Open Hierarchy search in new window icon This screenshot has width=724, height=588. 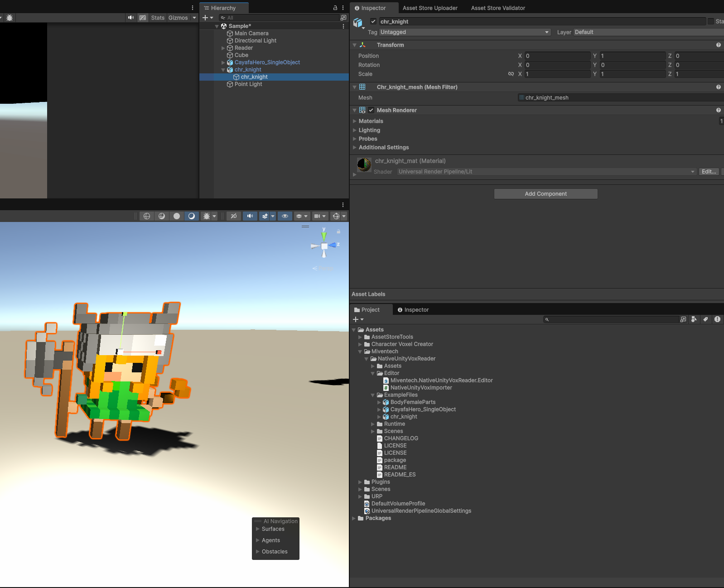click(343, 18)
